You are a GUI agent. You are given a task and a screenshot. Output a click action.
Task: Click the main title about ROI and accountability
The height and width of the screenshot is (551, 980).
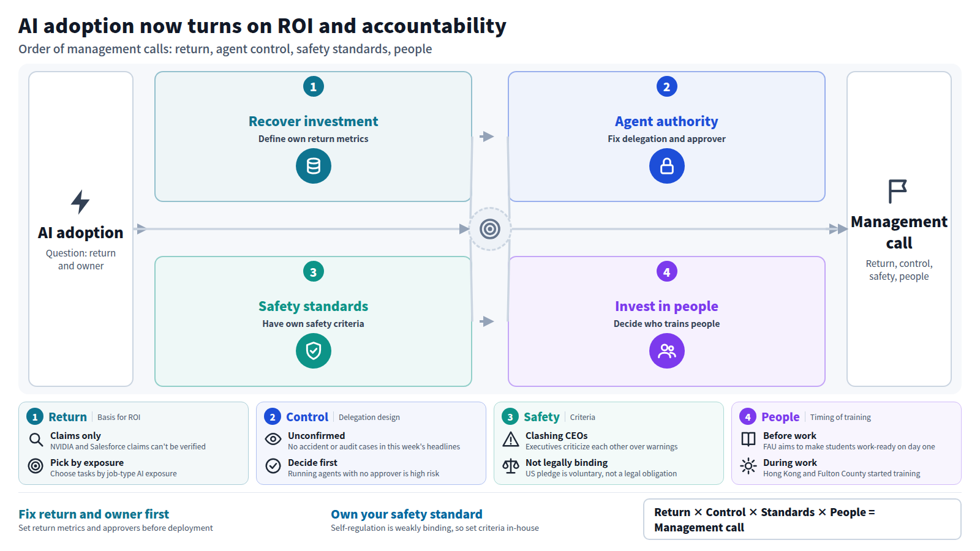pos(262,26)
